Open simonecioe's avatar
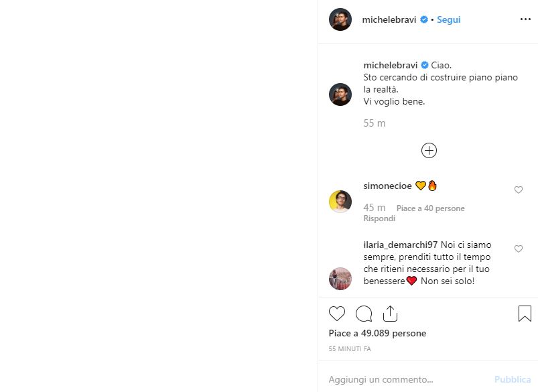 click(x=340, y=201)
